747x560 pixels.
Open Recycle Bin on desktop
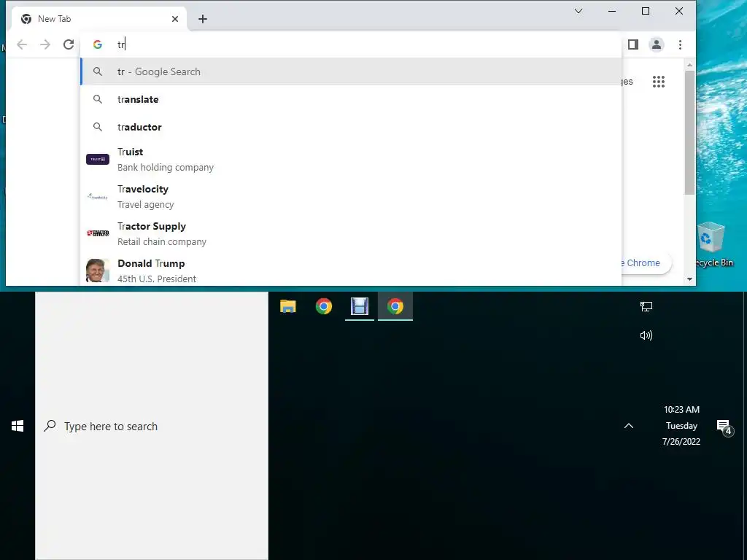tap(712, 245)
